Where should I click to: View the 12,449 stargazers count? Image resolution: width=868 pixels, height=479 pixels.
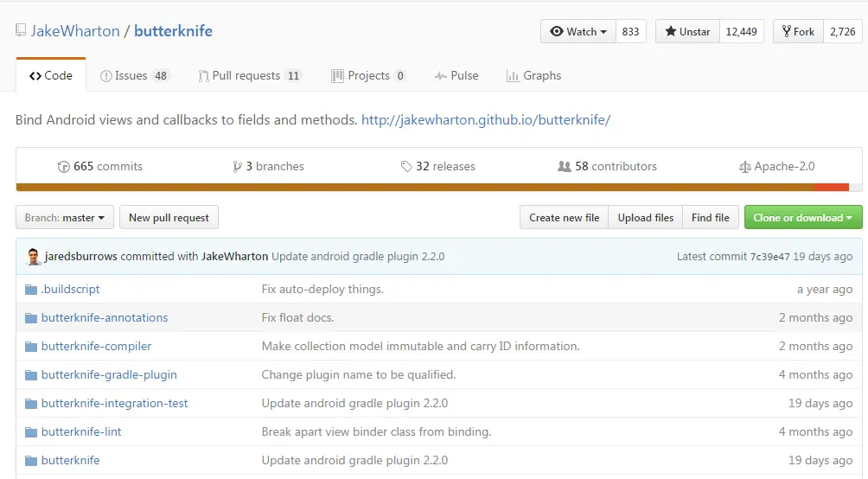(741, 32)
